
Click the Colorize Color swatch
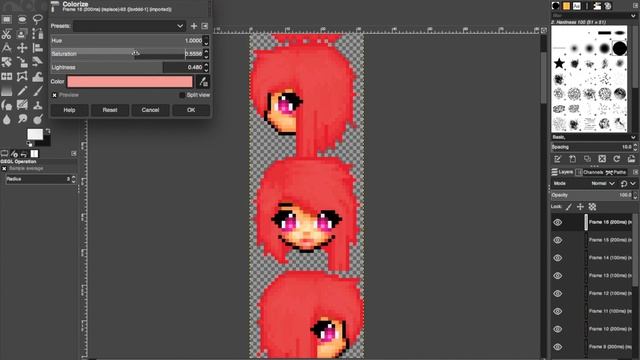click(130, 82)
